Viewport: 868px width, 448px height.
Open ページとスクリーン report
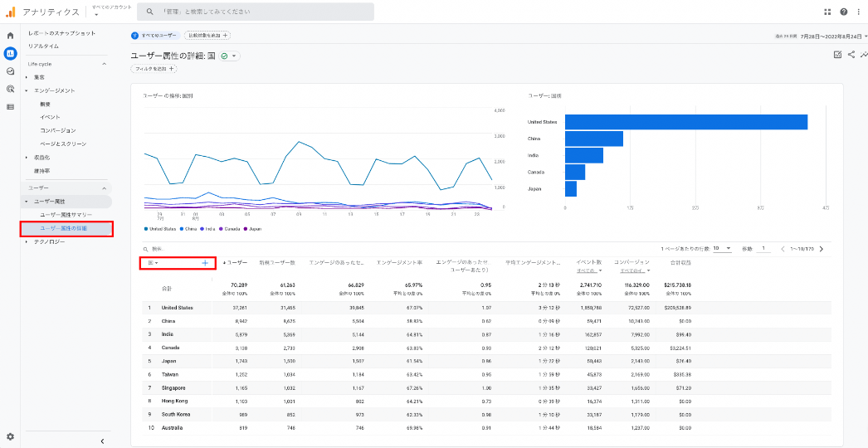[x=63, y=144]
